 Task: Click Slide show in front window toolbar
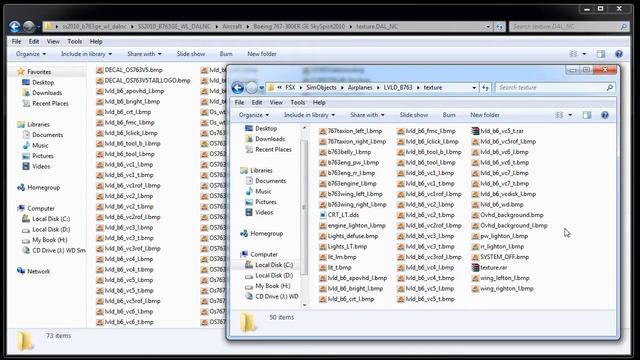coord(414,115)
